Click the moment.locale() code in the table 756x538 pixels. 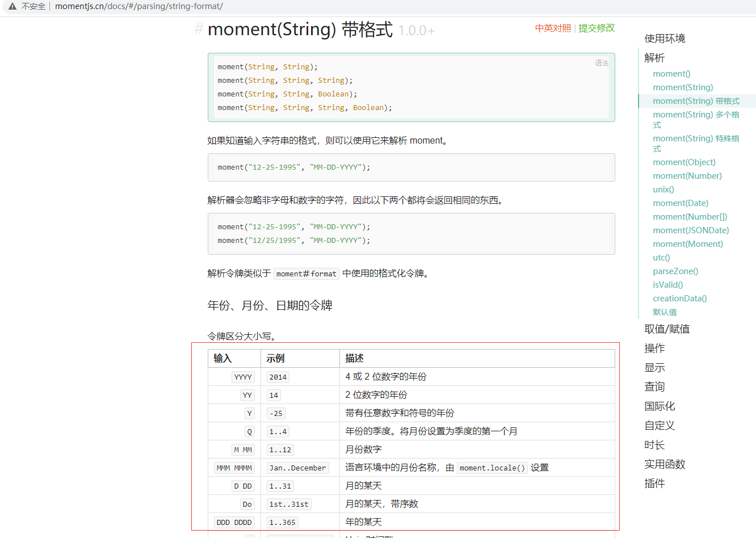(493, 468)
